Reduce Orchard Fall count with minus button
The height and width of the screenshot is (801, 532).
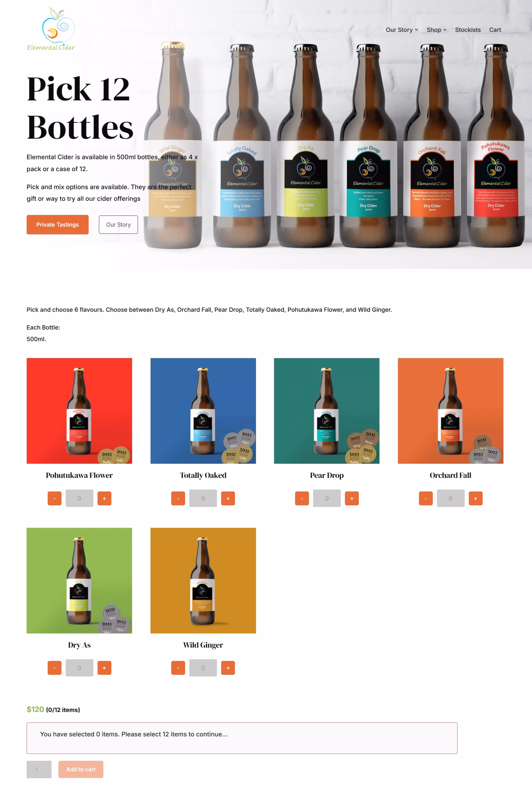coord(425,498)
